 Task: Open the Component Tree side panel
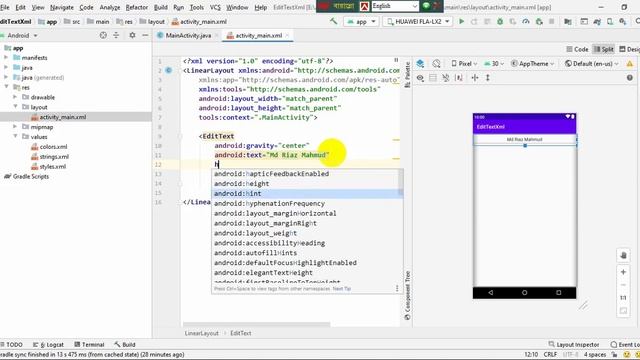tap(407, 296)
